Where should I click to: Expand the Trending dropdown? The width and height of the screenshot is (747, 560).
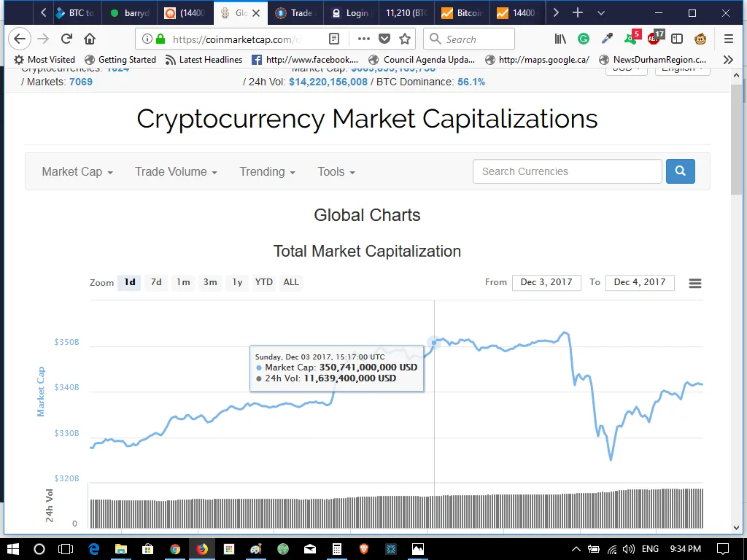[x=267, y=172]
